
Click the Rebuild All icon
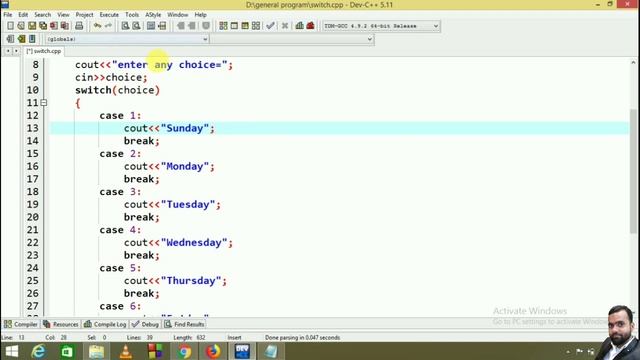click(256, 26)
